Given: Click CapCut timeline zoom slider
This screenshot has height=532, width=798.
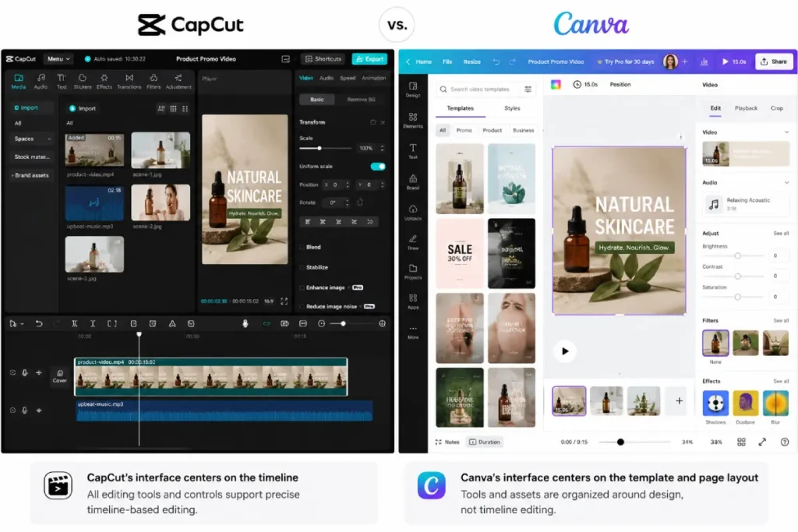Looking at the screenshot, I should (x=351, y=323).
